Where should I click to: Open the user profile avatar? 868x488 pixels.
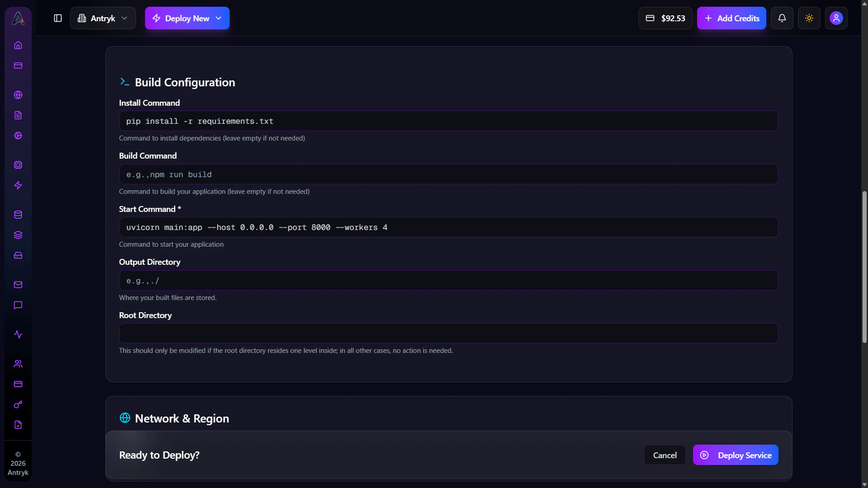[836, 18]
